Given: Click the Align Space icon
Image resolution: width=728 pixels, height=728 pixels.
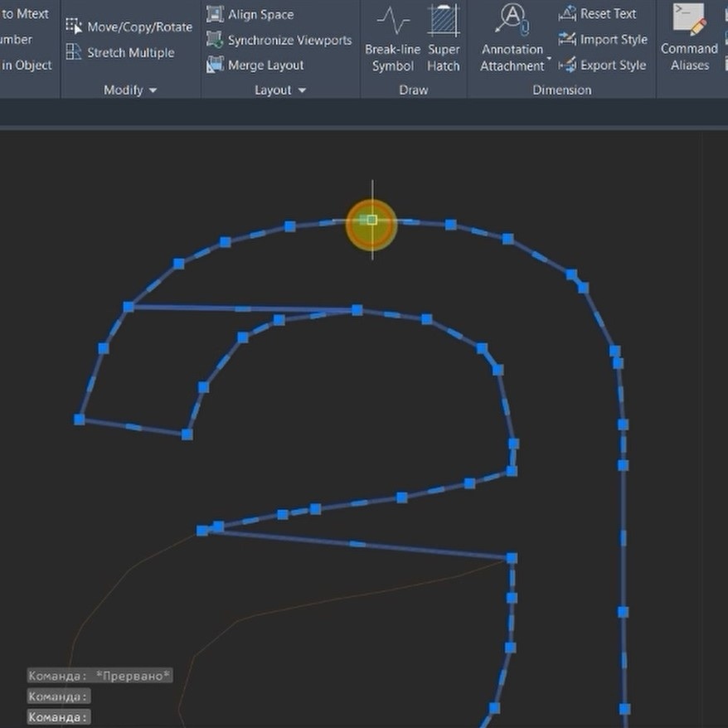Looking at the screenshot, I should pyautogui.click(x=215, y=14).
